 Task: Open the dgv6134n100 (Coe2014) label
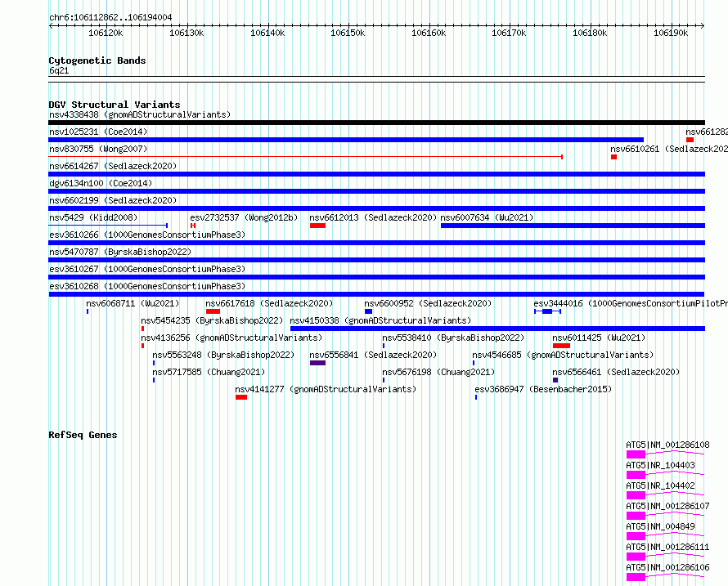101,183
